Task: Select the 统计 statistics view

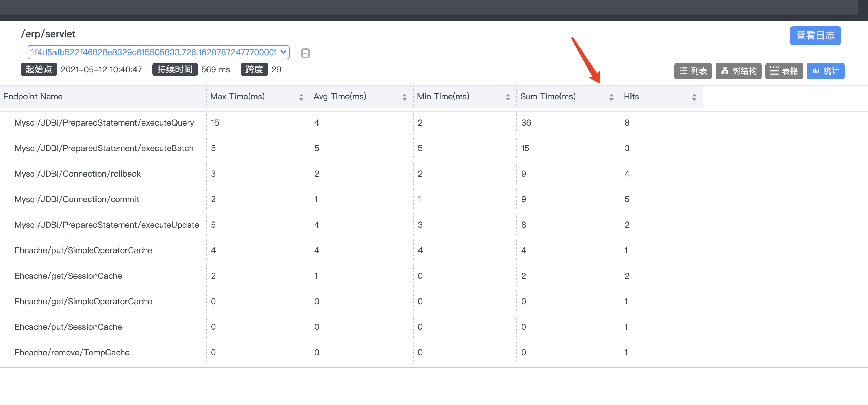Action: tap(825, 71)
